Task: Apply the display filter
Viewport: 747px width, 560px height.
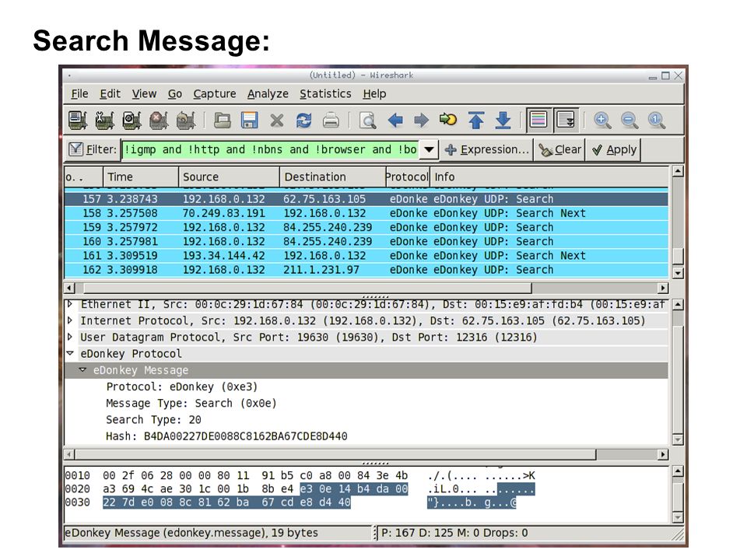Action: (614, 149)
